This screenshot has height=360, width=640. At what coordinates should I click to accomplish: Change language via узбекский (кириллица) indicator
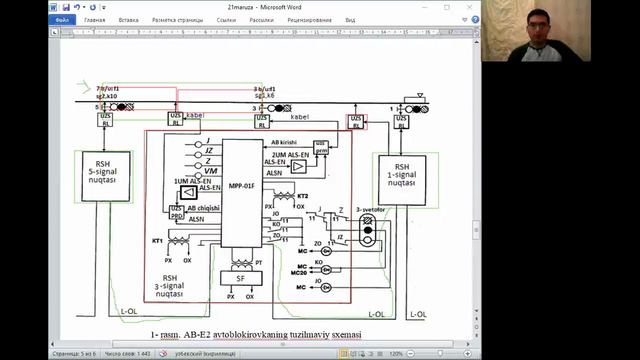[205, 354]
